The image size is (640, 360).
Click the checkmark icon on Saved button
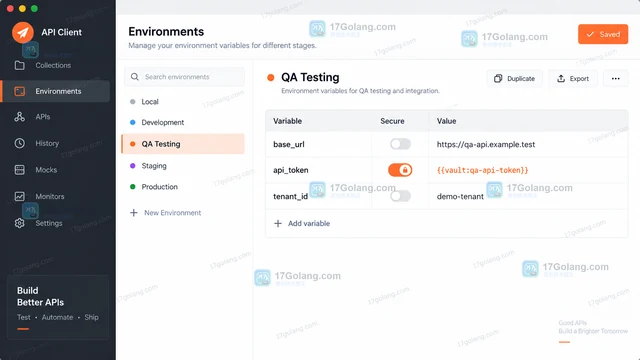click(590, 34)
